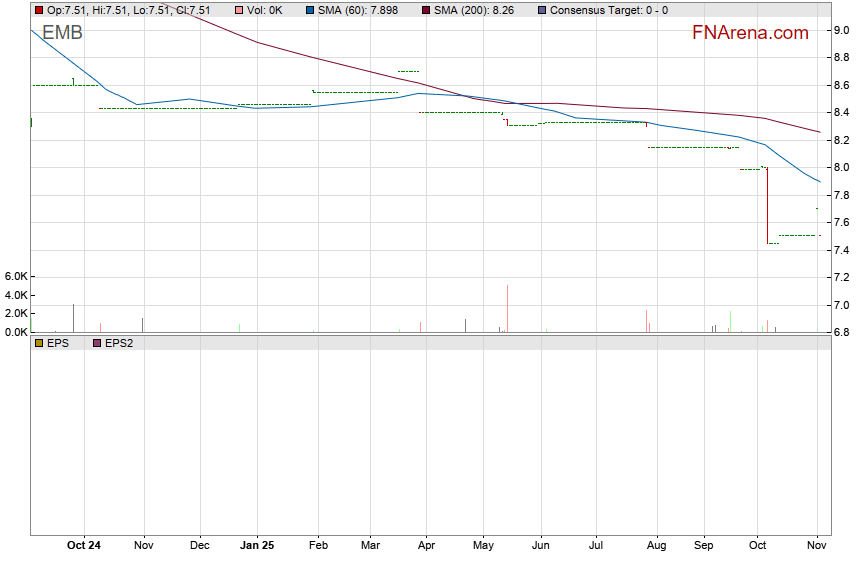Click the Oct 24 date axis label
This screenshot has width=859, height=566.
[x=84, y=546]
